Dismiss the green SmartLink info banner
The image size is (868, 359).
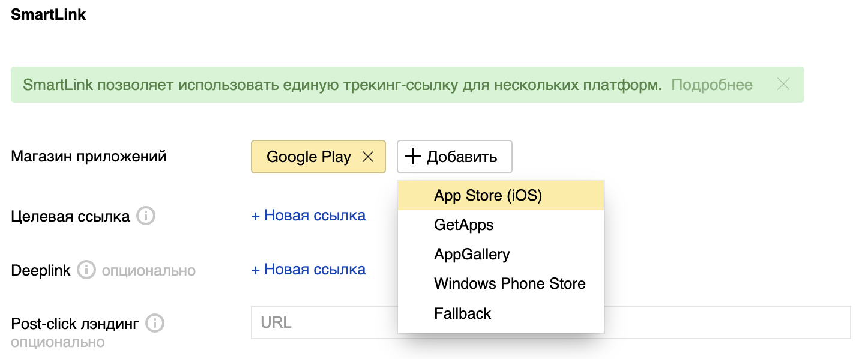click(783, 85)
